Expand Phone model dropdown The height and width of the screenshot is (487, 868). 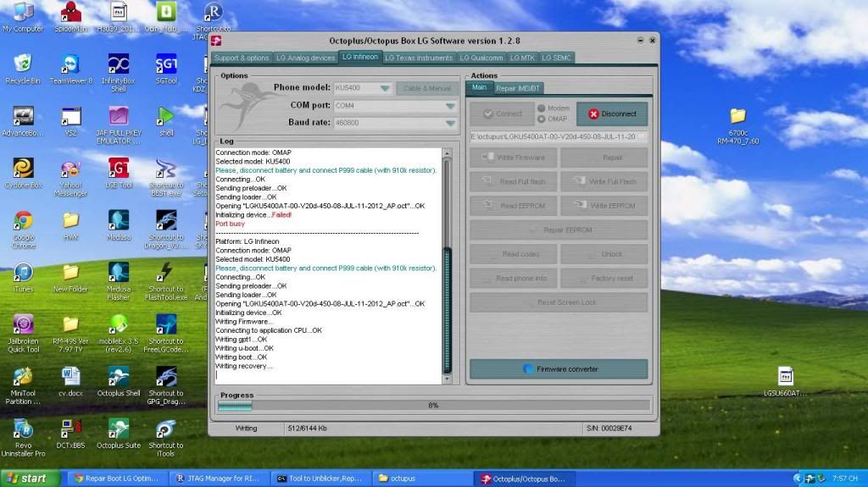pos(385,88)
